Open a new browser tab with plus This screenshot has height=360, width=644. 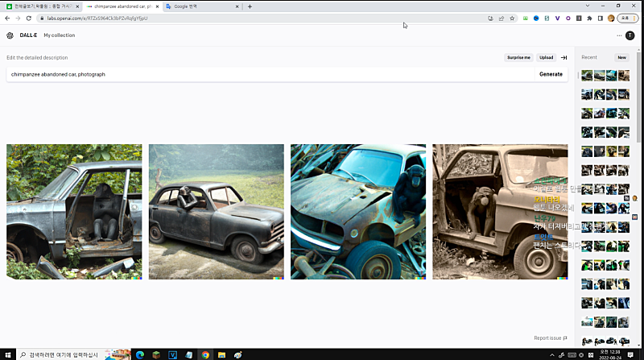250,6
